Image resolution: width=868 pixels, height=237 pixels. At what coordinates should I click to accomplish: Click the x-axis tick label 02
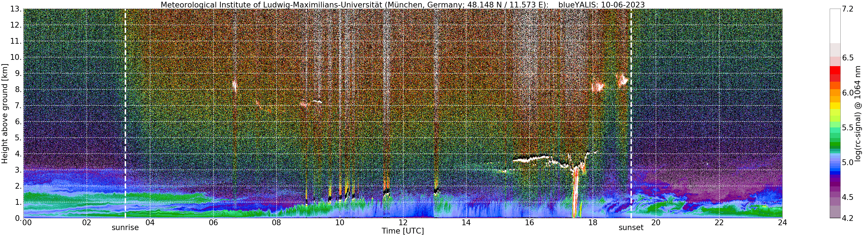87,223
